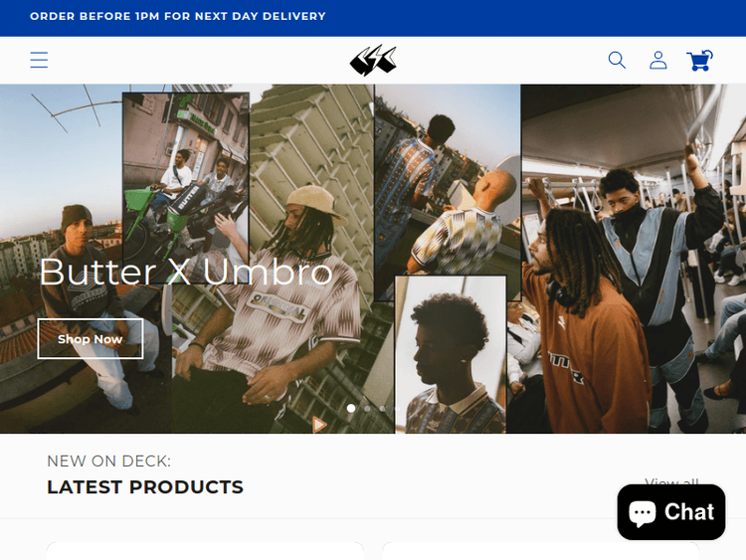Click the speech bubble icon in Chat
The height and width of the screenshot is (560, 746).
click(643, 514)
